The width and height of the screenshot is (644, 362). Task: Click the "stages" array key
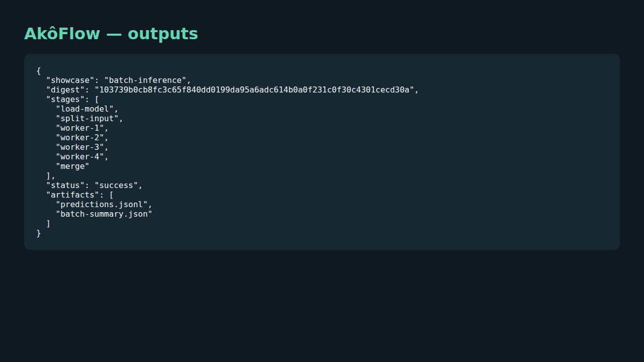point(65,100)
